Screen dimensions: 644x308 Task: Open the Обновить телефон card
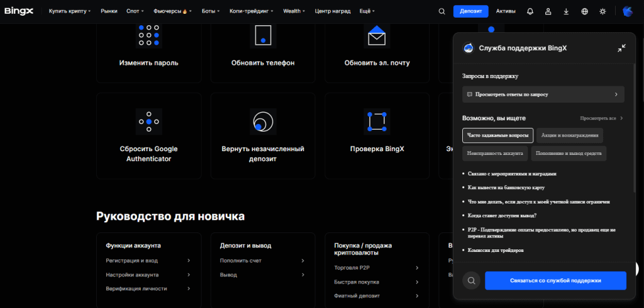pos(263,53)
